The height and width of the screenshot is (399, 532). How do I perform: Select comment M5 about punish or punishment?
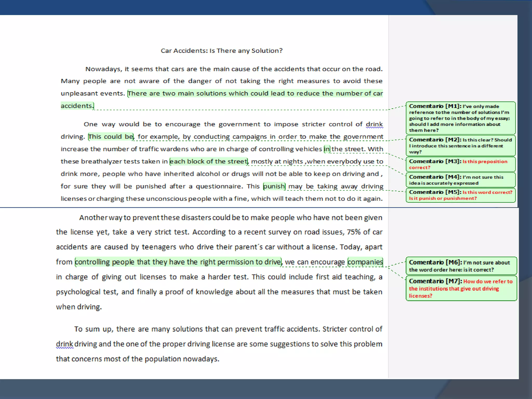pyautogui.click(x=460, y=195)
